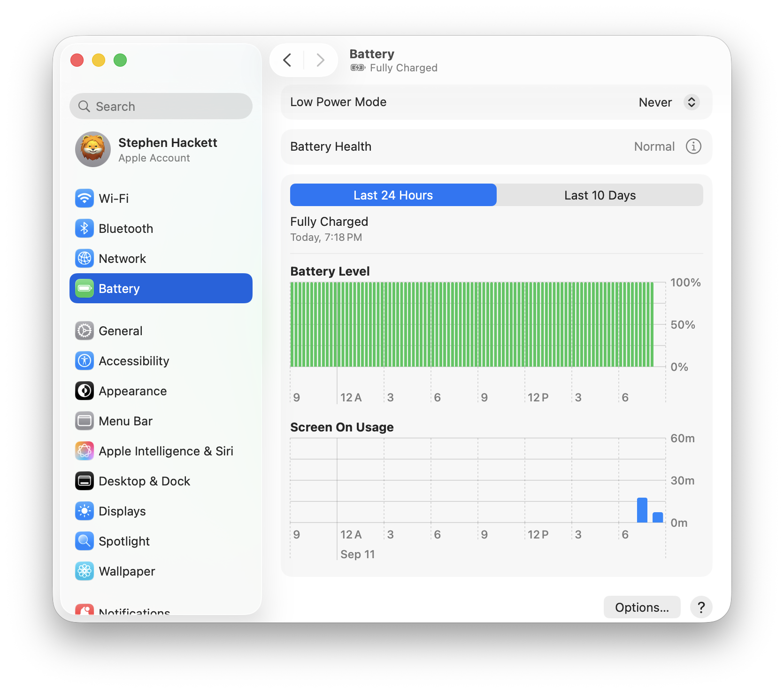Click the Menu Bar icon
Image resolution: width=784 pixels, height=692 pixels.
(x=85, y=421)
